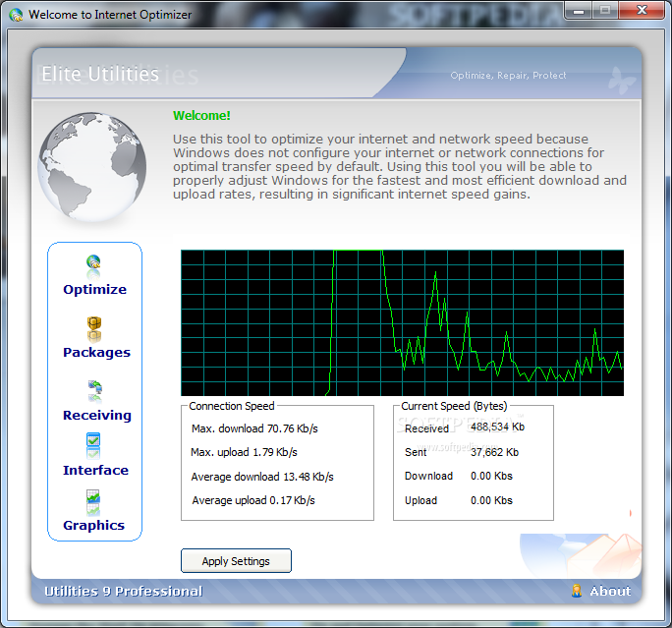
Task: Switch to the Receiving section label
Action: pyautogui.click(x=97, y=416)
